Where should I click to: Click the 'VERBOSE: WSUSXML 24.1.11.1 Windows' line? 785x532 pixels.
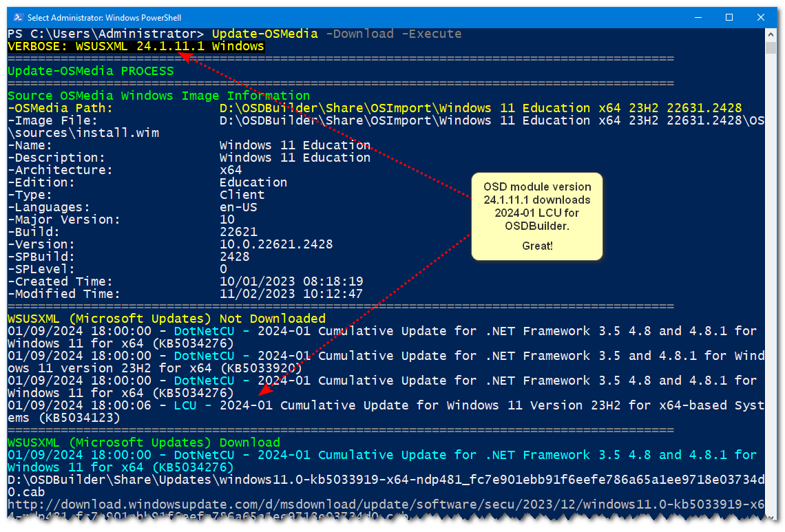[136, 47]
